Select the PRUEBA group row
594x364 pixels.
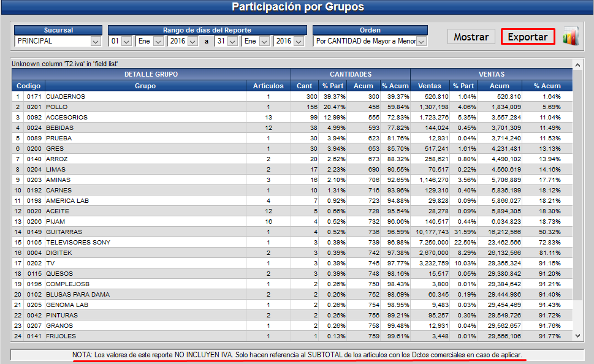click(292, 138)
